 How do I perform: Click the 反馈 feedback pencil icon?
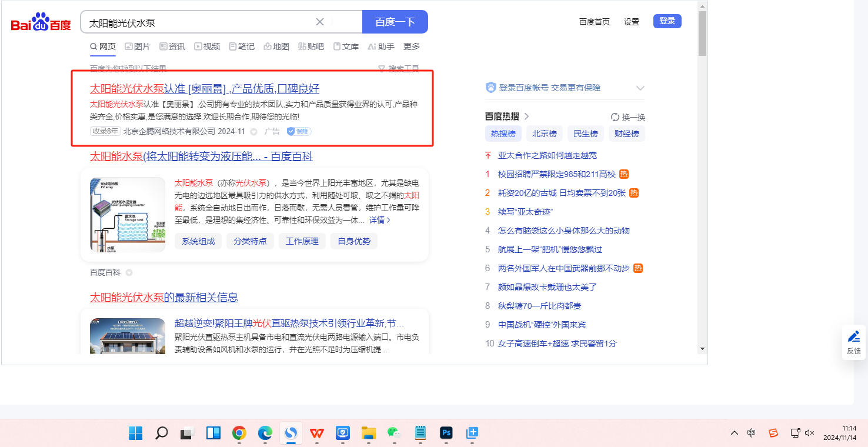coord(853,337)
